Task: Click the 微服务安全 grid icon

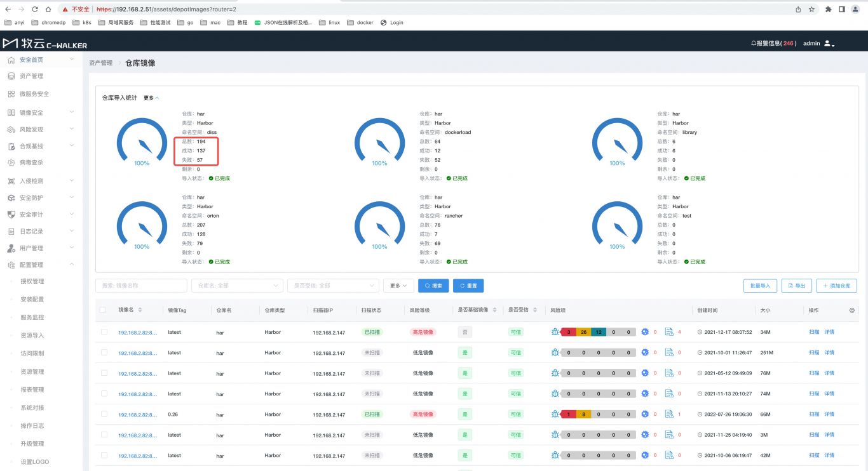Action: pos(11,94)
